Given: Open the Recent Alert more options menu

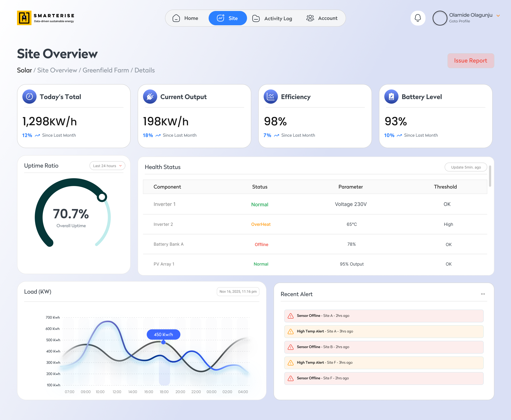Looking at the screenshot, I should pos(483,294).
